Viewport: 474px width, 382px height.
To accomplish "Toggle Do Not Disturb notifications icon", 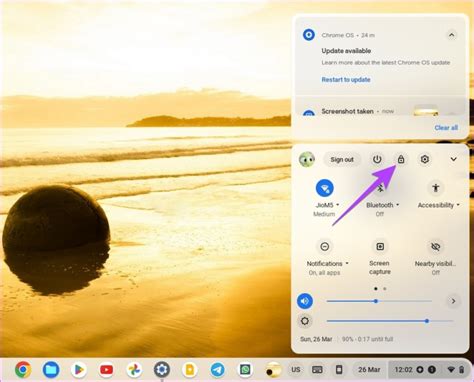I will (x=325, y=247).
